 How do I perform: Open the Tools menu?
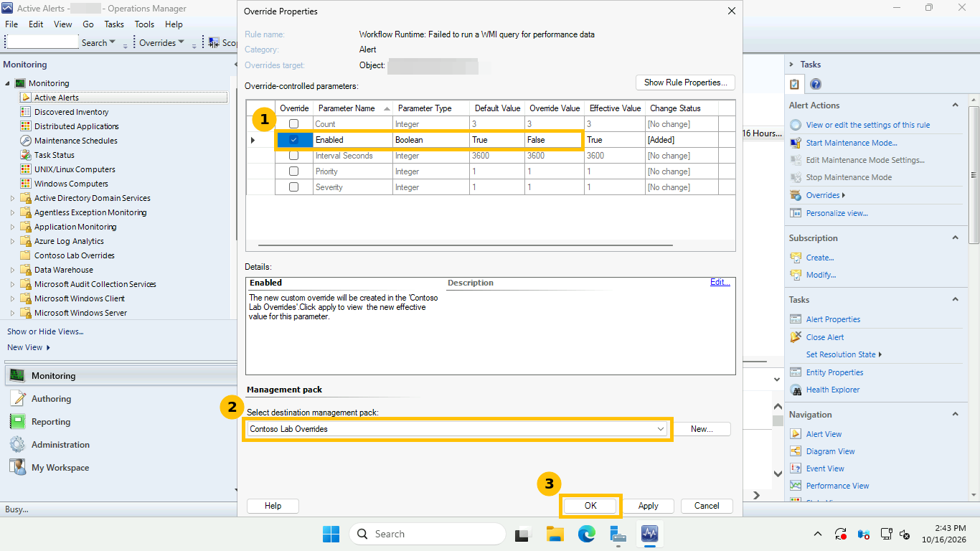point(144,24)
